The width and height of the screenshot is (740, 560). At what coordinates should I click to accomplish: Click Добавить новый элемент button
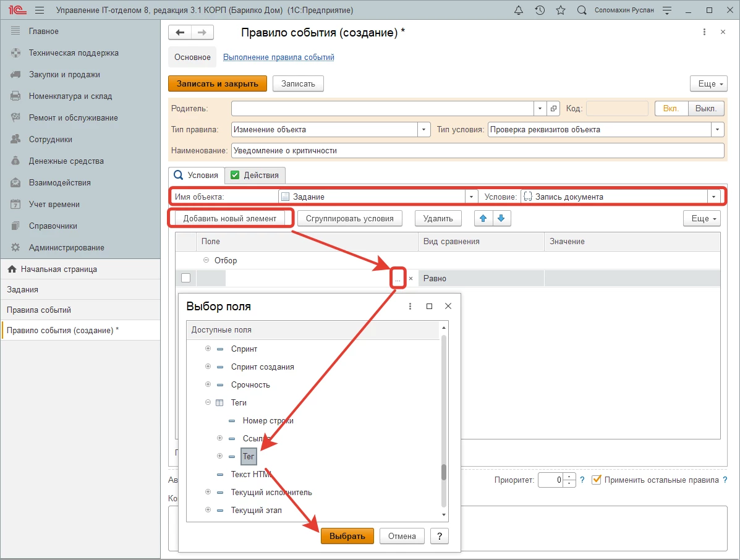tap(230, 218)
